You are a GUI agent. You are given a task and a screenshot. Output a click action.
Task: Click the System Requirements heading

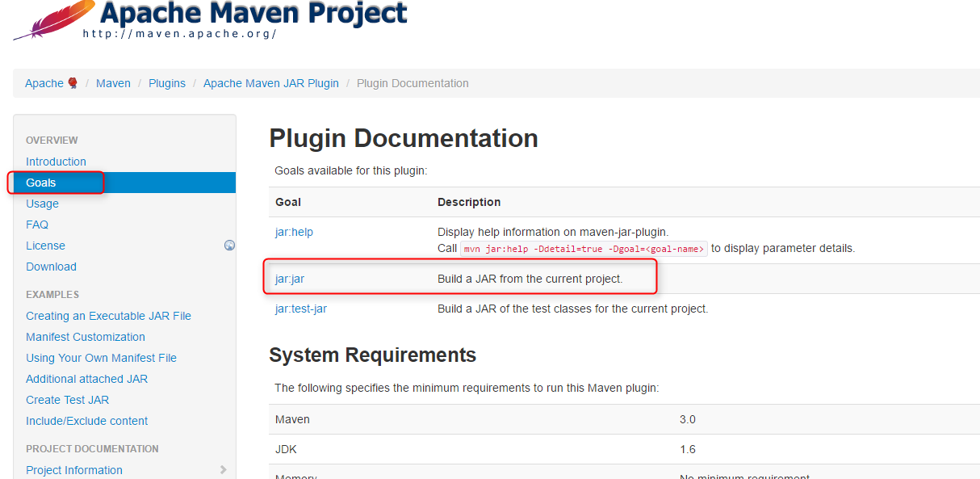(x=372, y=355)
